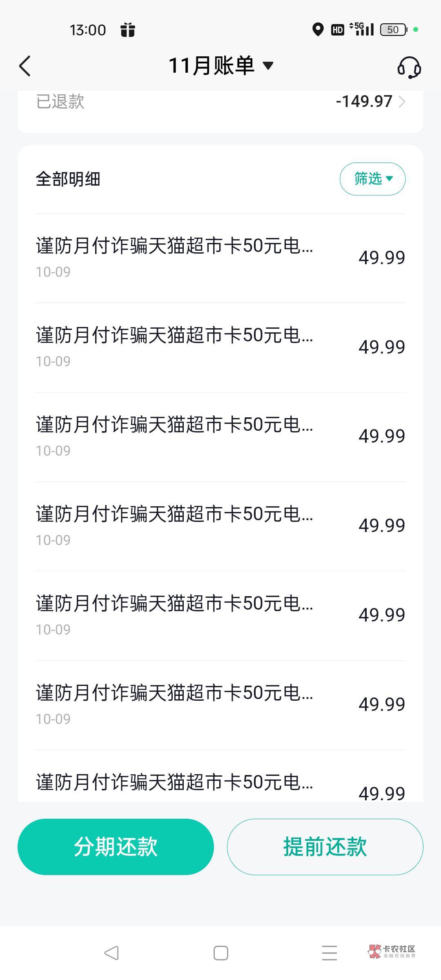The height and width of the screenshot is (980, 441).
Task: Tap the 全部明细 section heading
Action: 68,179
